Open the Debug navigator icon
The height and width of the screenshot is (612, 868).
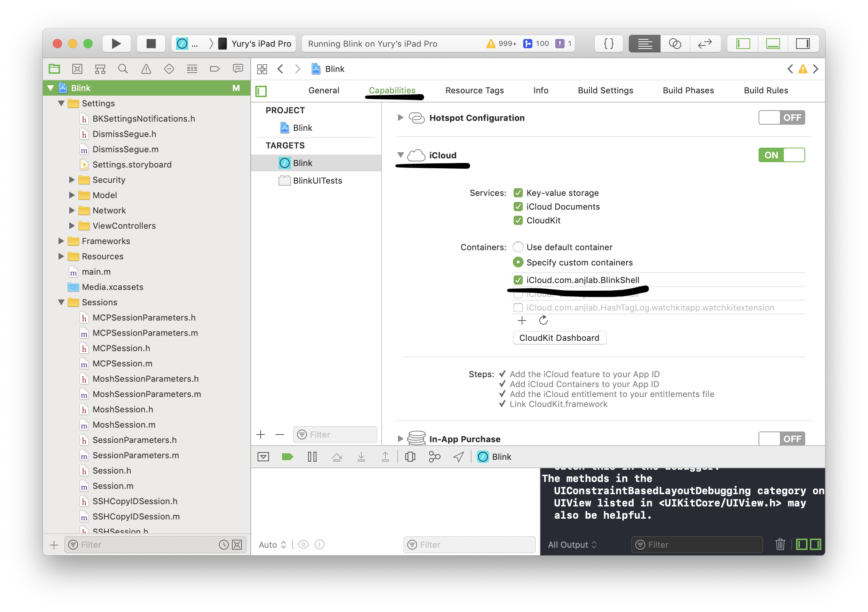(x=192, y=69)
